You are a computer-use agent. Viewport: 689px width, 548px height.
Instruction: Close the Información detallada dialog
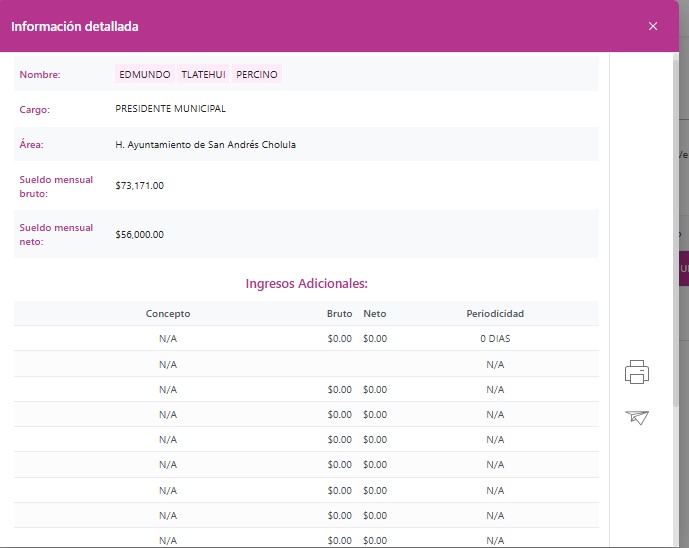tap(653, 26)
